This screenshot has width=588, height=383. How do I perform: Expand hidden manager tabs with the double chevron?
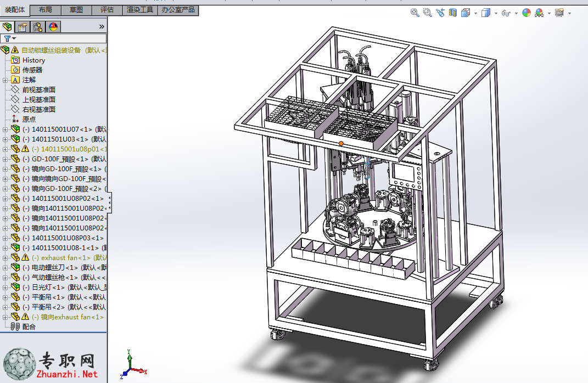(x=102, y=26)
